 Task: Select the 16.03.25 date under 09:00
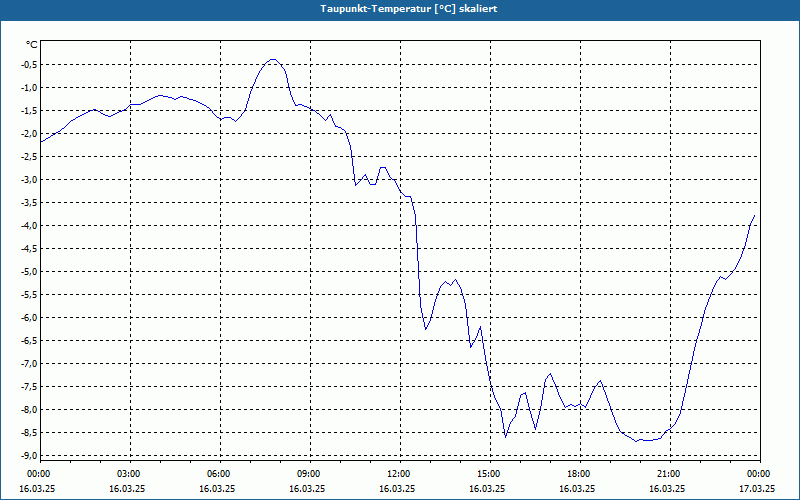point(307,488)
